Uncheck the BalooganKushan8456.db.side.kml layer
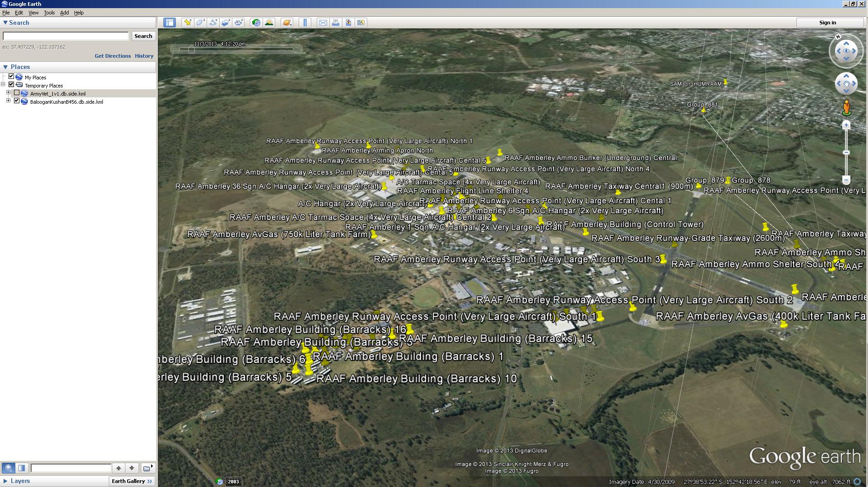Viewport: 868px width, 487px height. pos(17,101)
